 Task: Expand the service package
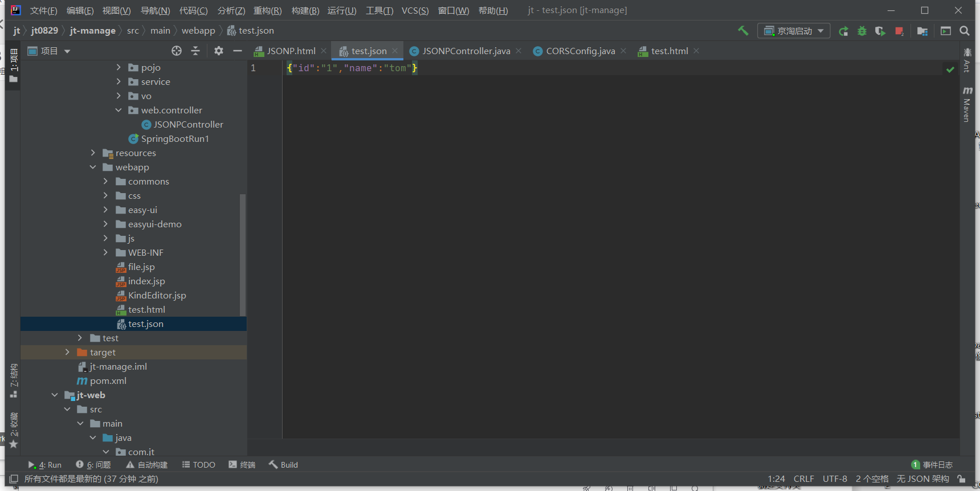tap(119, 81)
